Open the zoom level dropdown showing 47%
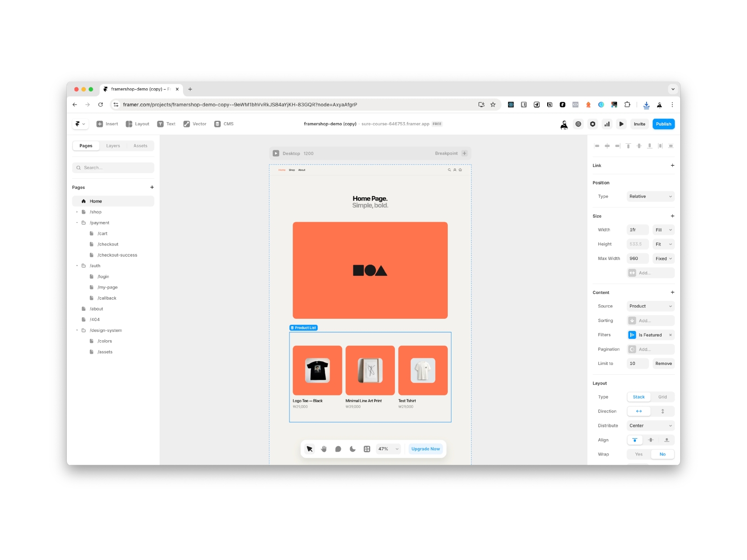Viewport: 747px width, 560px height. pos(388,448)
